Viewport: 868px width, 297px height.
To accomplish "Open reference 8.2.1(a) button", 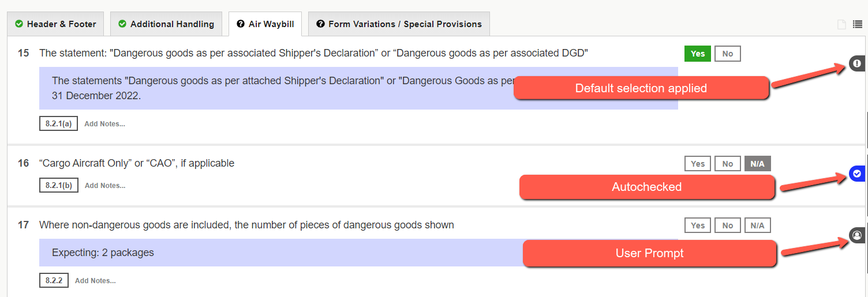I will pyautogui.click(x=58, y=123).
